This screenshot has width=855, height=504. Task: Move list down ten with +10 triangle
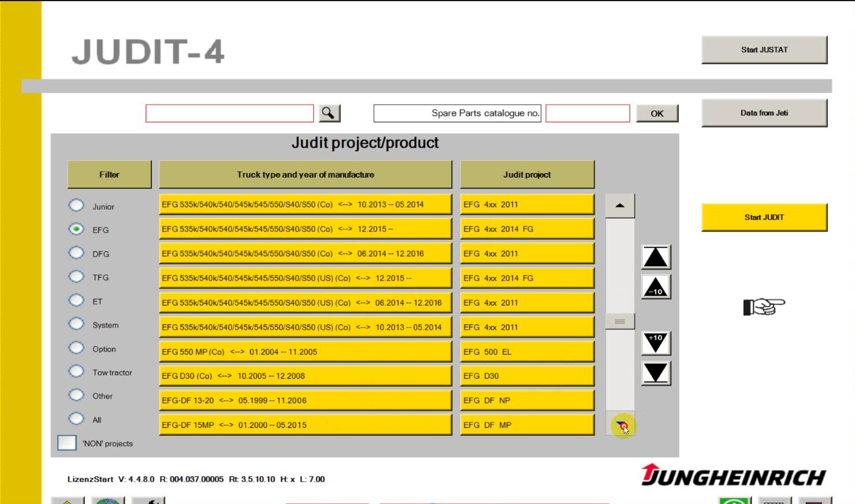tap(656, 343)
